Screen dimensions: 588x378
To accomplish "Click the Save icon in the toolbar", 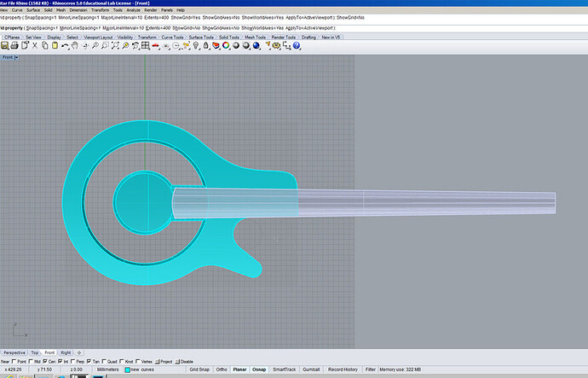I will (4, 45).
